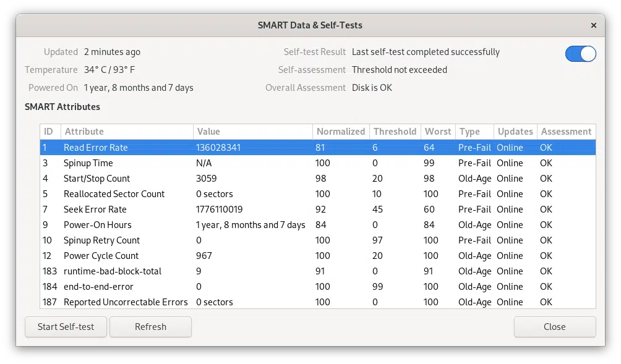This screenshot has height=364, width=621.
Task: Sort by the Worst column header
Action: (438, 132)
